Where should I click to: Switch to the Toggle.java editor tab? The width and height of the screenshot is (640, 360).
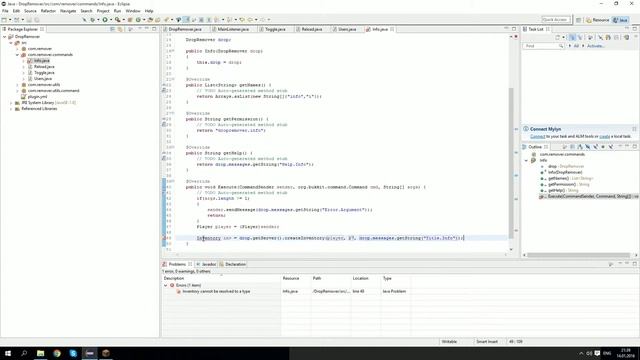point(275,29)
